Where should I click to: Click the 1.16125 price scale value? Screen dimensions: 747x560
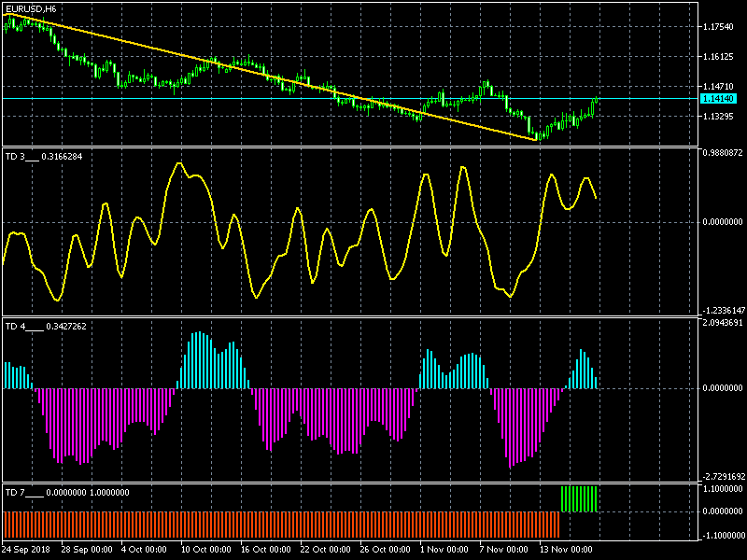[x=718, y=57]
